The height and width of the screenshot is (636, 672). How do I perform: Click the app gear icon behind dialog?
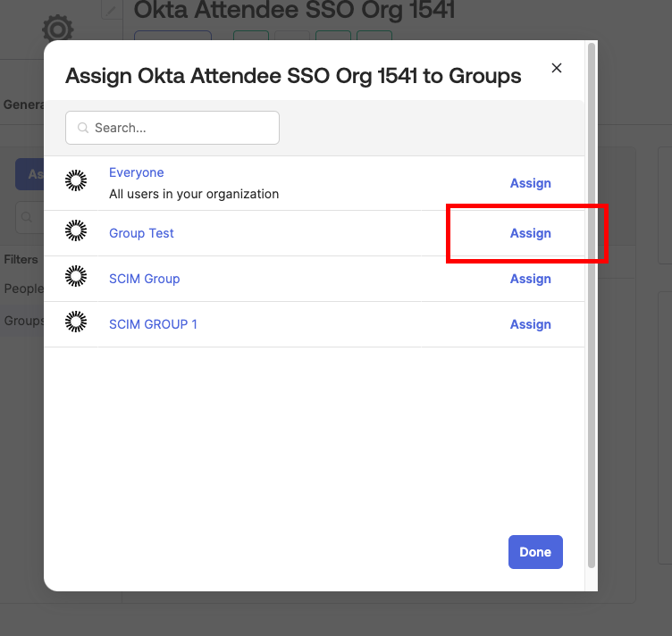point(58,29)
